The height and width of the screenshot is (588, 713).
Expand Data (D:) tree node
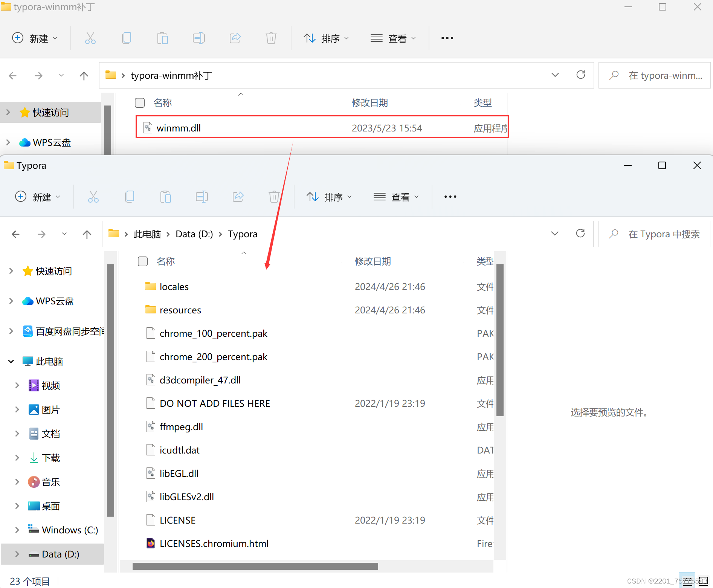(x=17, y=554)
